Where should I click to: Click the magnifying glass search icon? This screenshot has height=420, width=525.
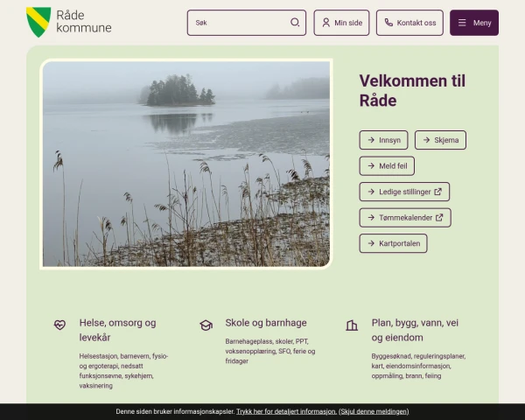[x=295, y=23]
